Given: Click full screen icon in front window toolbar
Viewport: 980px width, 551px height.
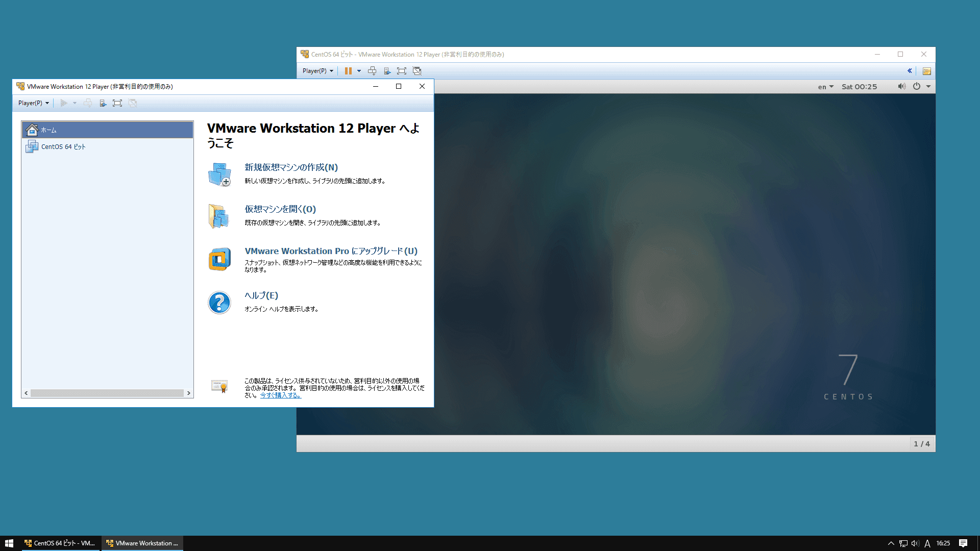Looking at the screenshot, I should (117, 103).
